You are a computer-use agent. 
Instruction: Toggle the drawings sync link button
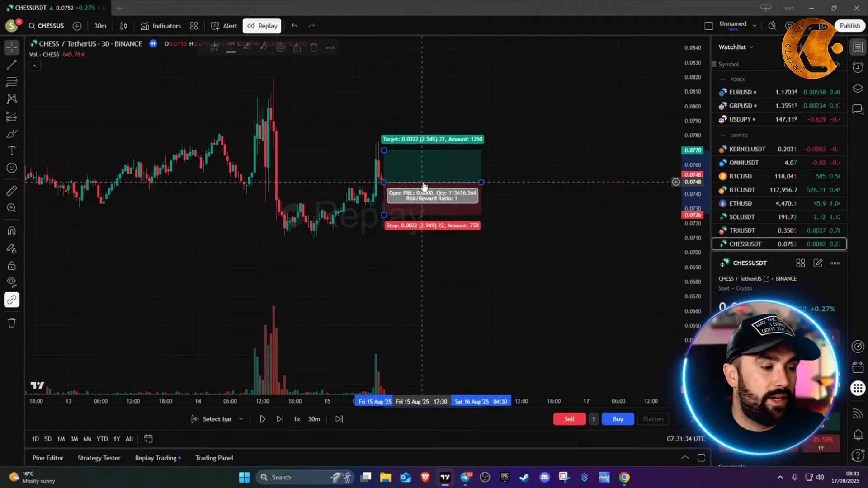coord(12,300)
